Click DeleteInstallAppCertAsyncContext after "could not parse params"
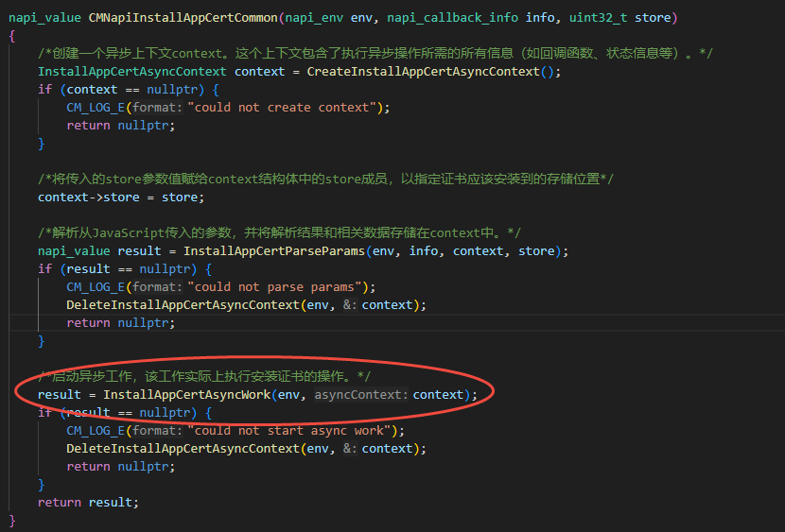 tap(183, 305)
